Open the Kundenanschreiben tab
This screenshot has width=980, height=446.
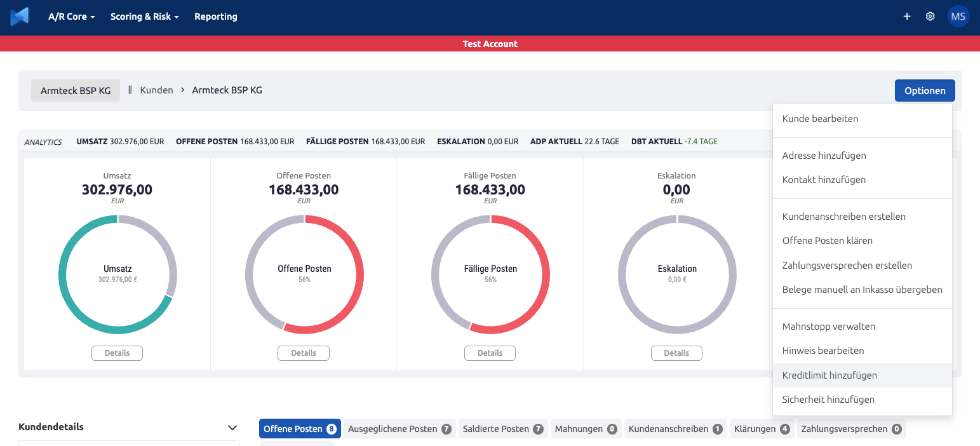pyautogui.click(x=676, y=429)
